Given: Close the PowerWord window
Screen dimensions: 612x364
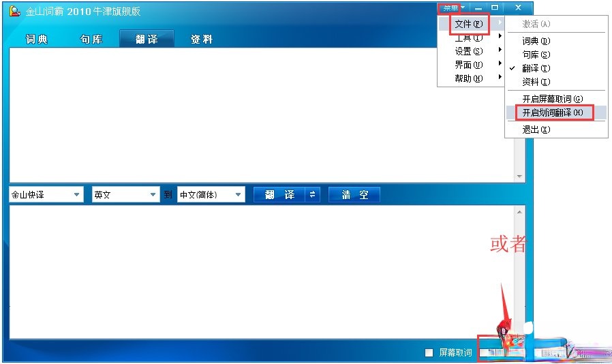Looking at the screenshot, I should pos(518,7).
